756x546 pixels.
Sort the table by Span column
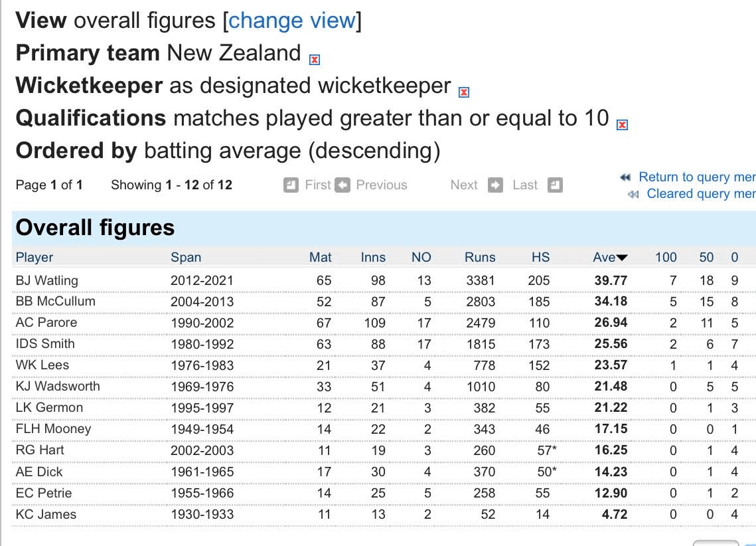tap(186, 258)
